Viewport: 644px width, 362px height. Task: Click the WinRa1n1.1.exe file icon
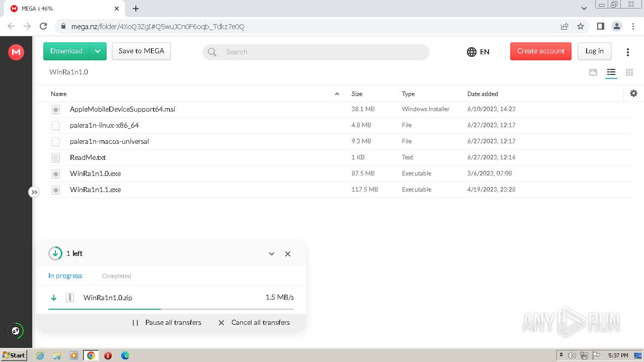[56, 190]
